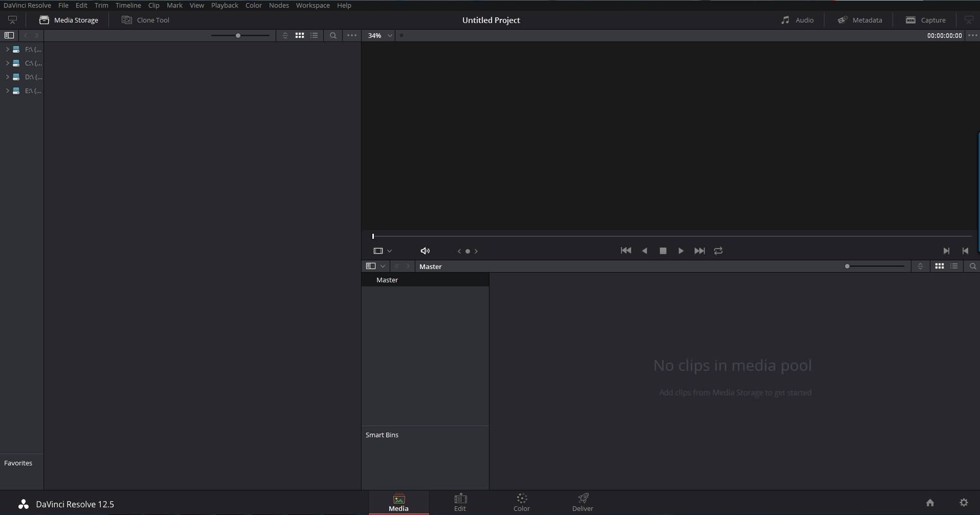Toggle the Capture panel
980x515 pixels.
coord(926,20)
